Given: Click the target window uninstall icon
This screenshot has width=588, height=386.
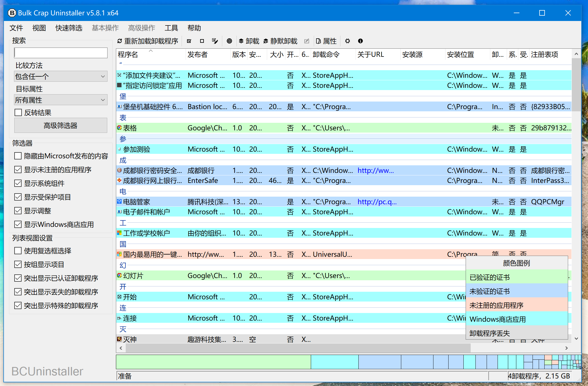Looking at the screenshot, I should tap(229, 41).
